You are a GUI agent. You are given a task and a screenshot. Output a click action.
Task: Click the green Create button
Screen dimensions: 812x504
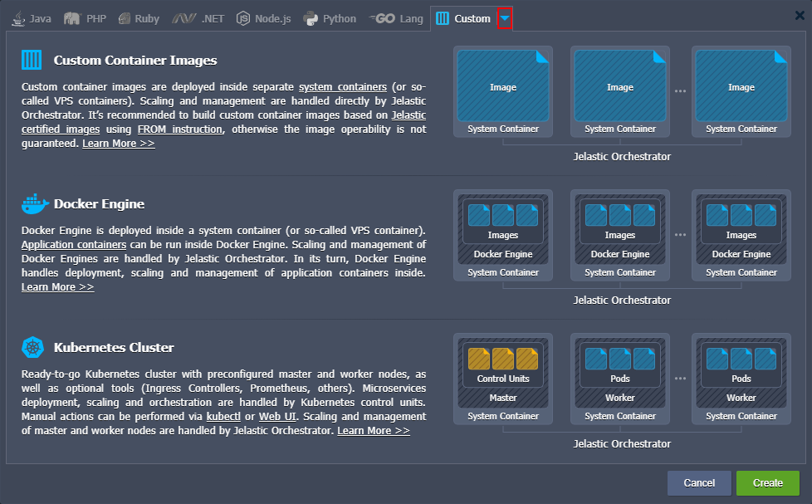point(767,482)
